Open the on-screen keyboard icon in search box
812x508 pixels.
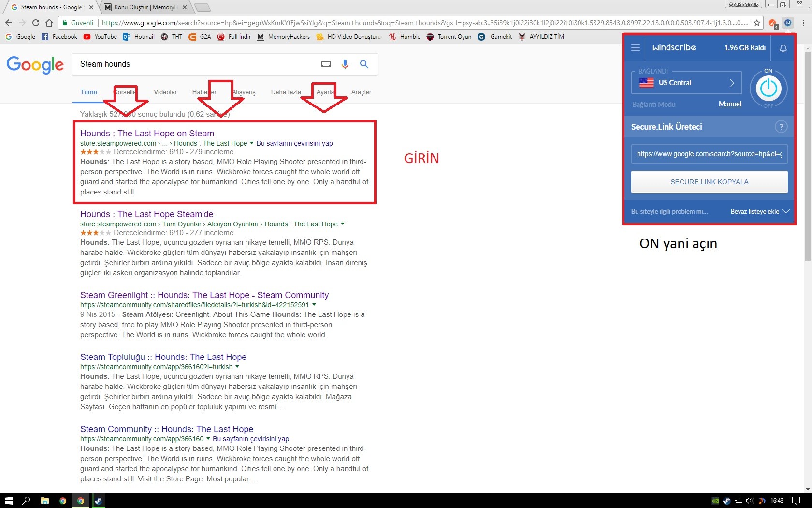(326, 64)
